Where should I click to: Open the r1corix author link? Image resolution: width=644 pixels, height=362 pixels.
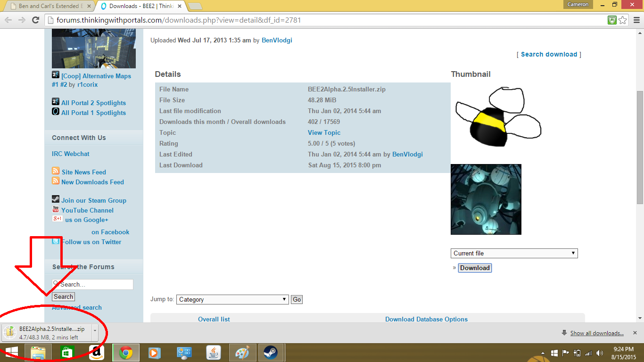[x=88, y=85]
